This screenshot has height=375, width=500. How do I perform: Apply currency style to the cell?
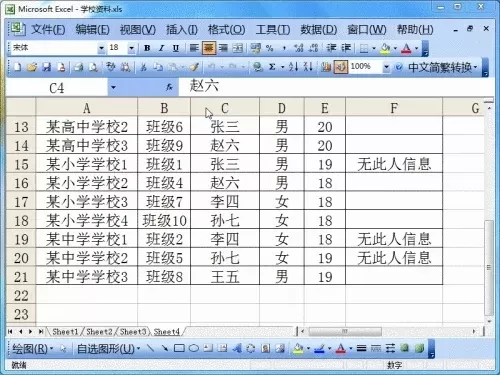pyautogui.click(x=256, y=48)
